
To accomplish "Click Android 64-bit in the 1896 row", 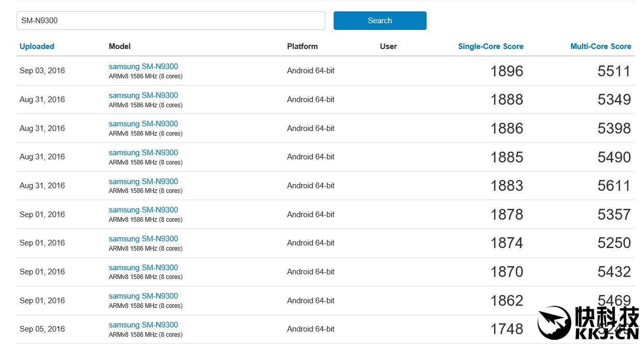I will [311, 71].
